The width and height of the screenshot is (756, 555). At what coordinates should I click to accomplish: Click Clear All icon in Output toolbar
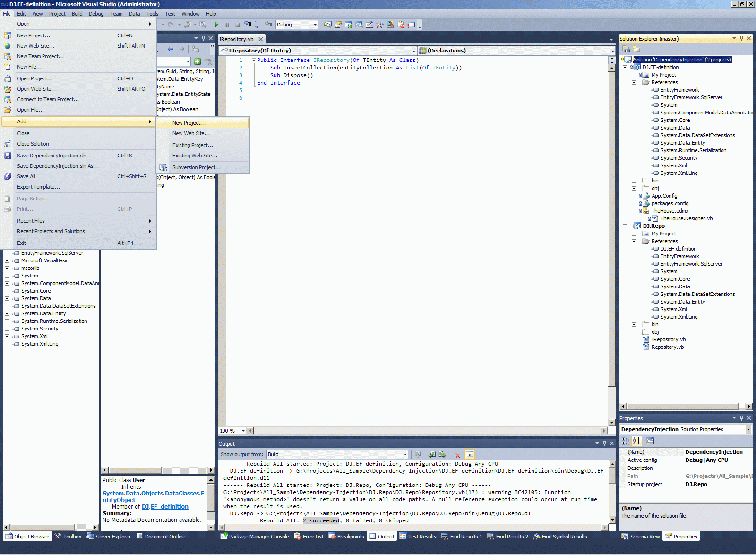pyautogui.click(x=456, y=454)
